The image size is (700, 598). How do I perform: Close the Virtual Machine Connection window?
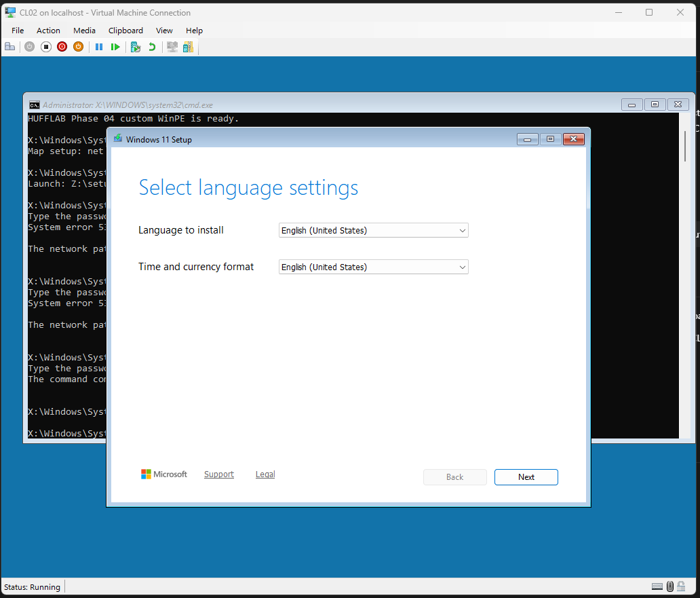click(680, 12)
